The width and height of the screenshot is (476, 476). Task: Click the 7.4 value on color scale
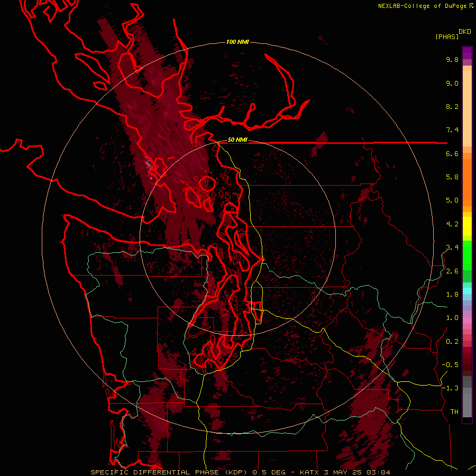pos(452,130)
